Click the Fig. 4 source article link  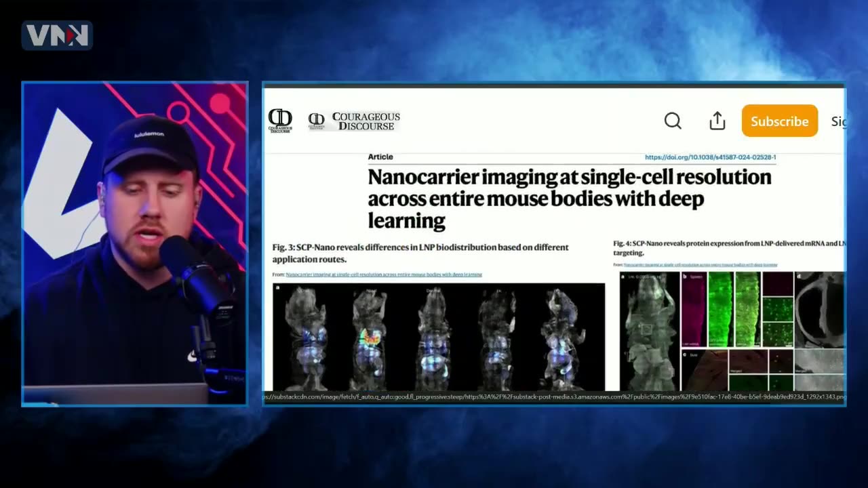pyautogui.click(x=701, y=264)
